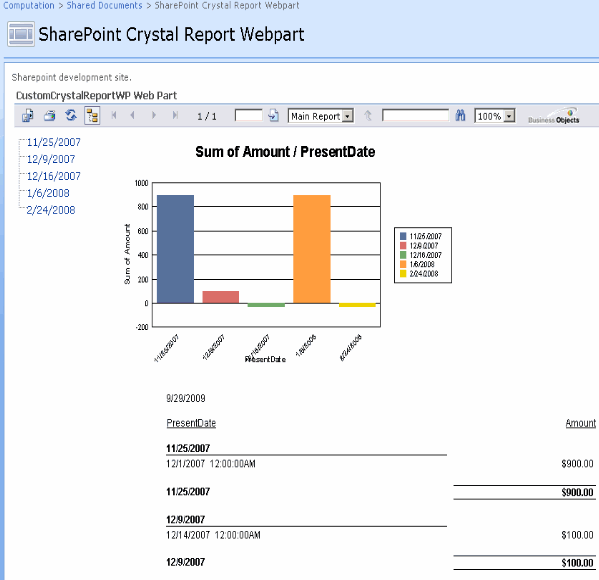The image size is (599, 580).
Task: Click the green 12/16/2007 bar in chart
Action: coord(266,305)
